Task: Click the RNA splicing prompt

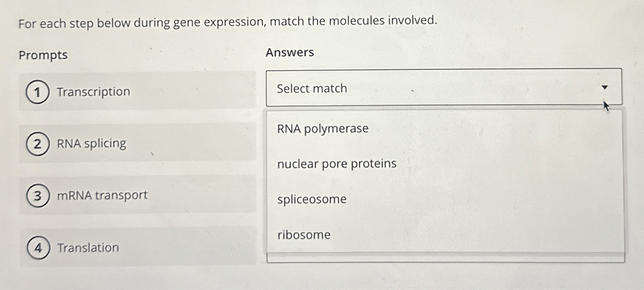Action: point(91,143)
